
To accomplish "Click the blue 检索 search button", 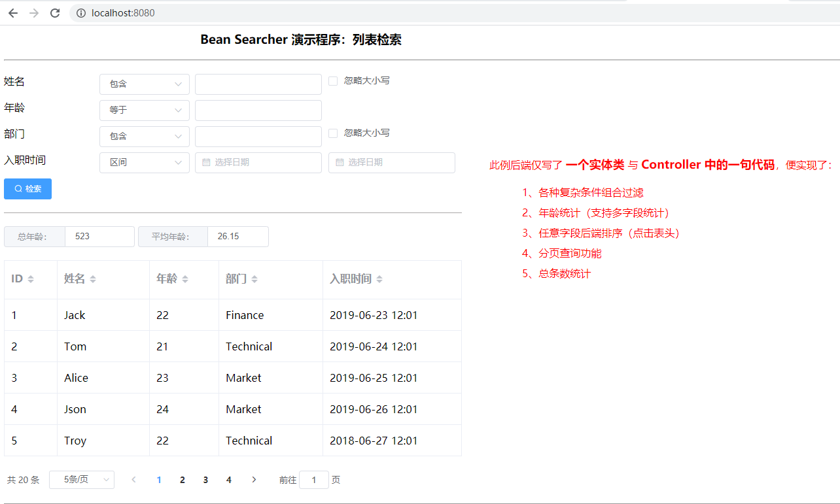I will pos(27,189).
